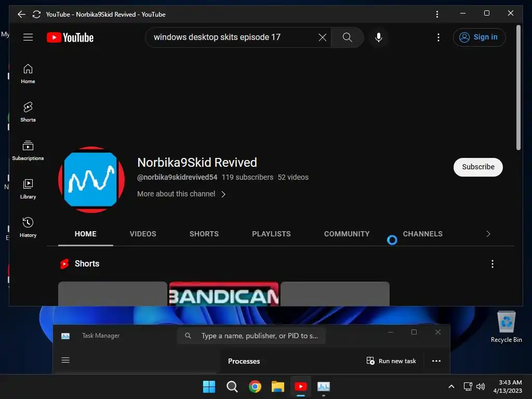
Task: Open the BANDICAM Shorts thumbnail
Action: coord(224,294)
